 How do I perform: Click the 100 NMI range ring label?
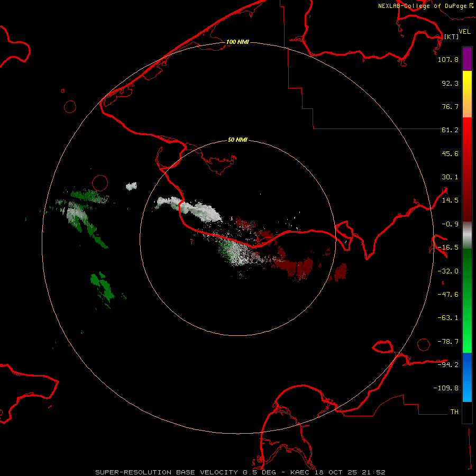click(x=237, y=42)
